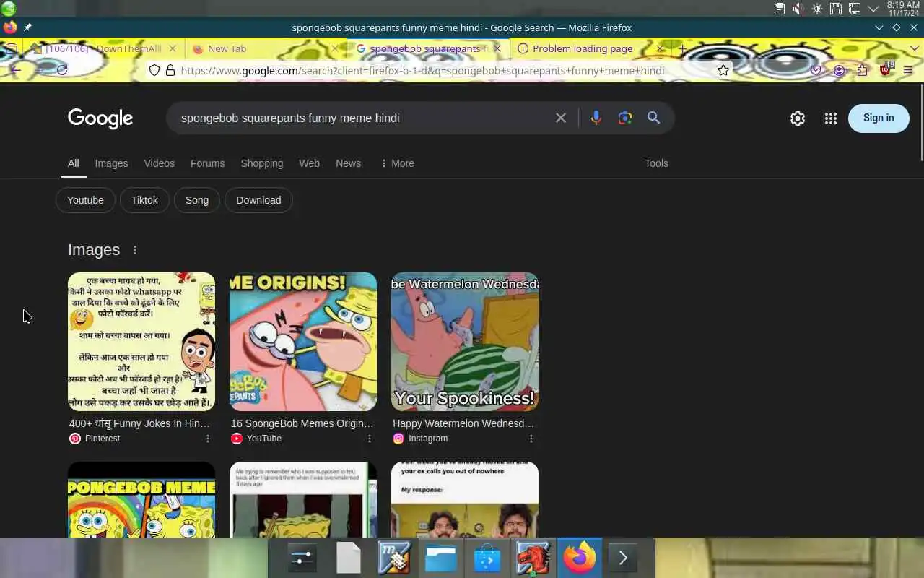Open the green application launcher menu

[x=9, y=9]
